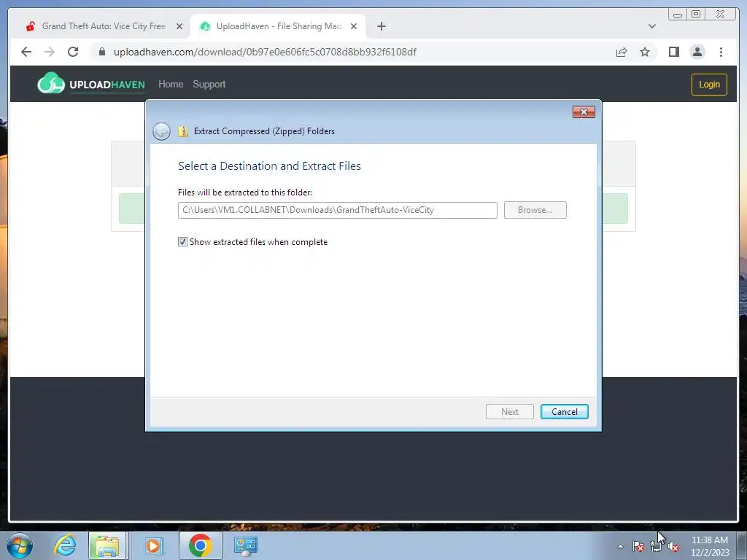This screenshot has width=747, height=560.
Task: Minimize the Chrome window
Action: pyautogui.click(x=678, y=15)
